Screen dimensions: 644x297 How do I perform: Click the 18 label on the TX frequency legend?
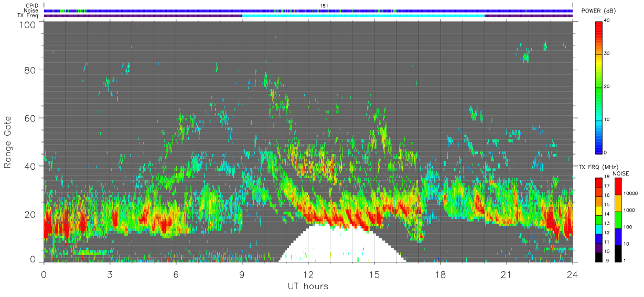(x=608, y=178)
